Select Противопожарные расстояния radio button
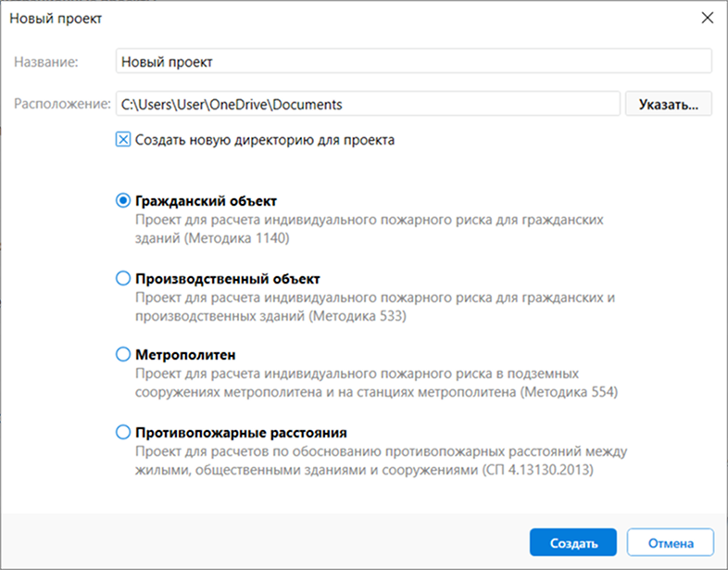728x570 pixels. pos(123,432)
